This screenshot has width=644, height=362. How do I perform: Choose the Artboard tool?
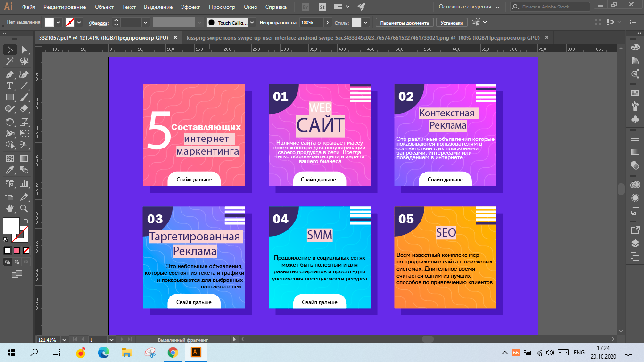point(9,197)
